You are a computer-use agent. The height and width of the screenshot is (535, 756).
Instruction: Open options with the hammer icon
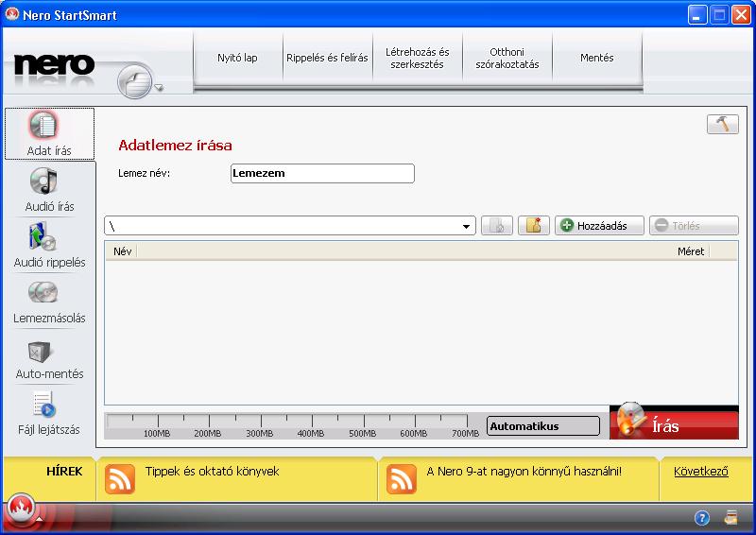pyautogui.click(x=722, y=124)
